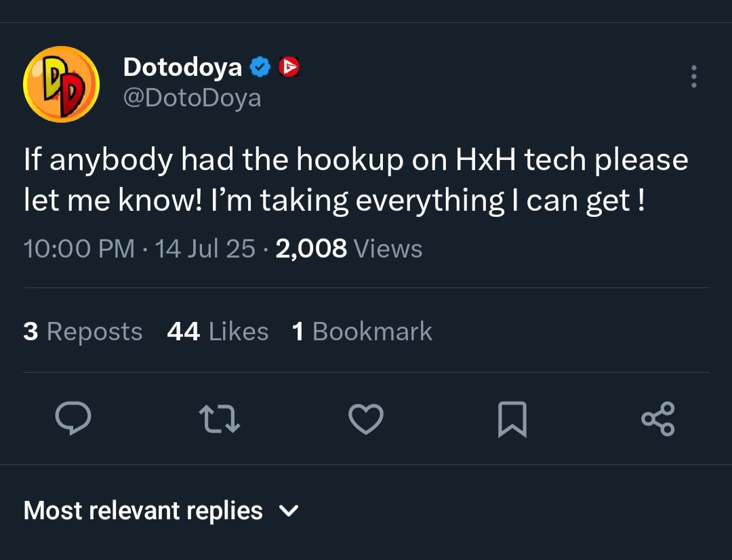Tap the share icon
Image resolution: width=732 pixels, height=560 pixels.
click(x=658, y=418)
